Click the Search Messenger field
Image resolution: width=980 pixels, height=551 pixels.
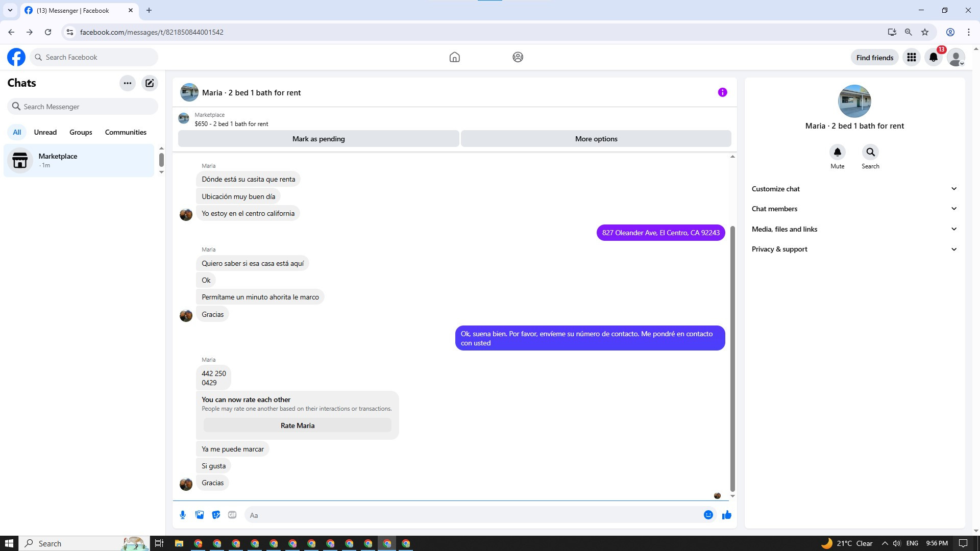(x=83, y=107)
